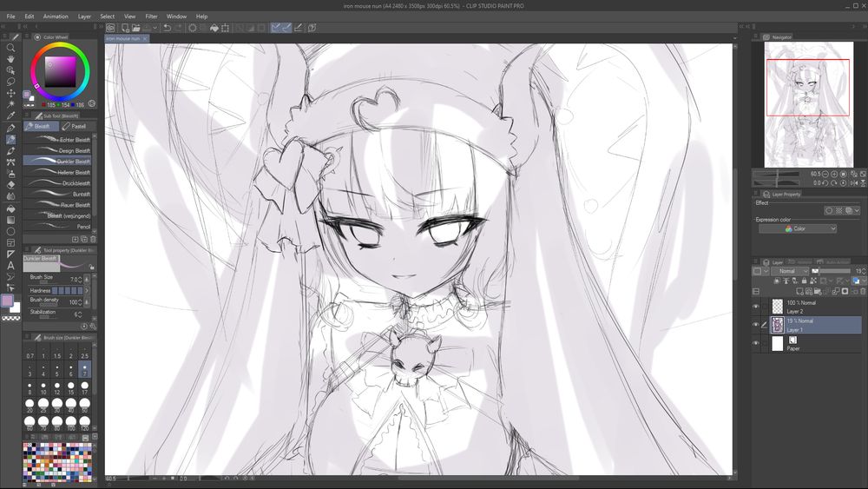Image resolution: width=868 pixels, height=489 pixels.
Task: Zoom out using Navigator minus icon
Action: (x=825, y=174)
